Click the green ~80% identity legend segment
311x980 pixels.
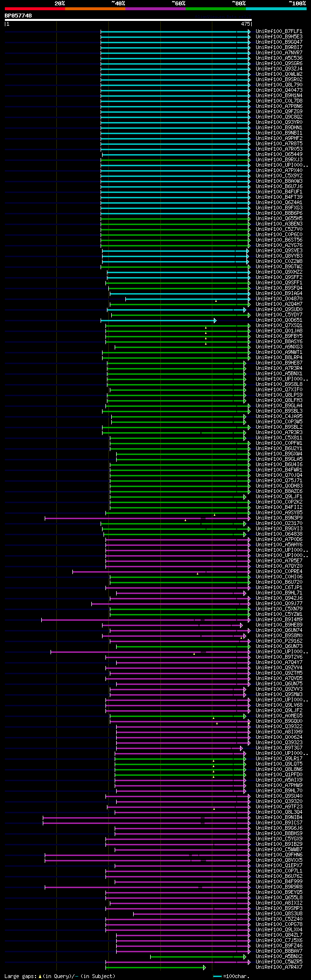216,9
